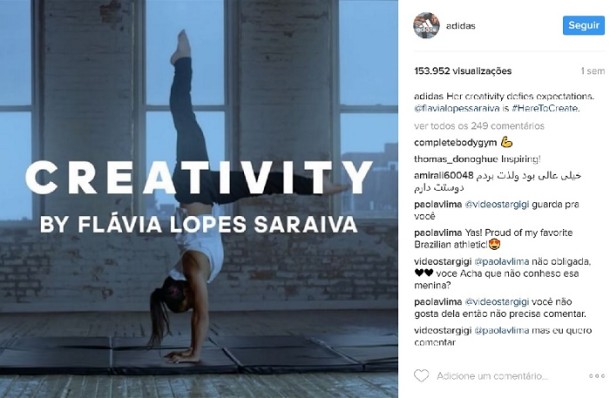The image size is (610, 398).
Task: Open paolavlima profile on Yas! Proud comment
Action: 438,233
